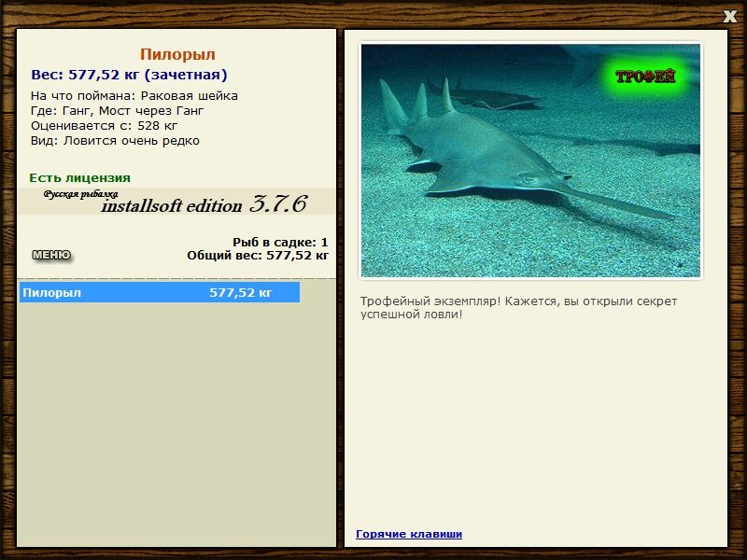Image resolution: width=747 pixels, height=560 pixels.
Task: Click the orange Пилорыл fish title
Action: (x=177, y=54)
